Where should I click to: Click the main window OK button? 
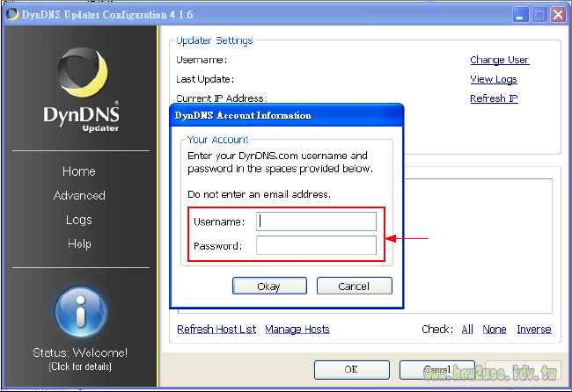(x=352, y=370)
